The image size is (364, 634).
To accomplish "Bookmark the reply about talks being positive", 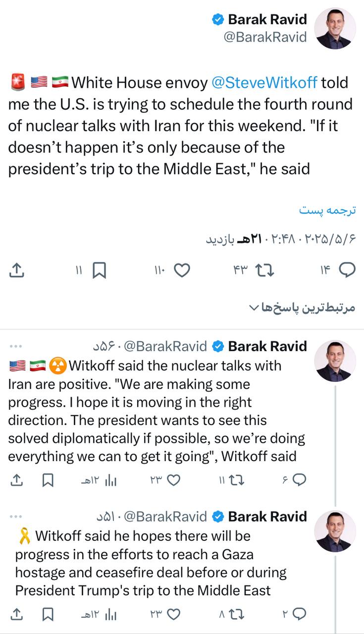I will click(48, 479).
